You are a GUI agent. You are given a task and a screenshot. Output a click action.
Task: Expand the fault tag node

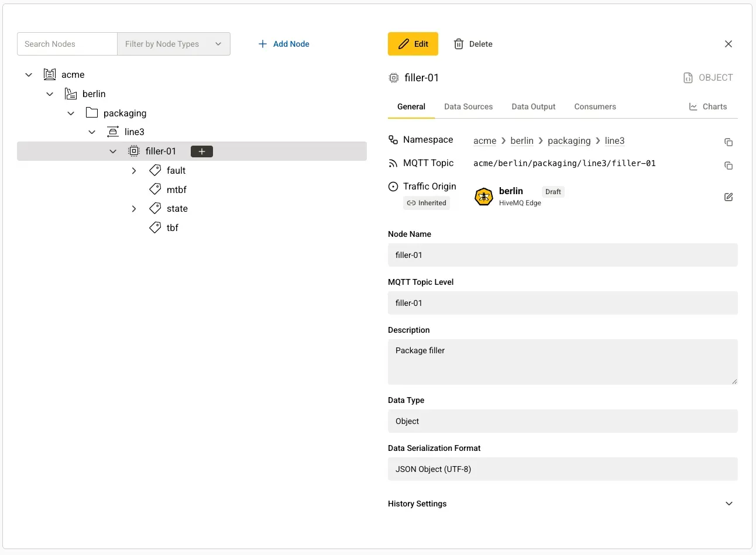(134, 171)
